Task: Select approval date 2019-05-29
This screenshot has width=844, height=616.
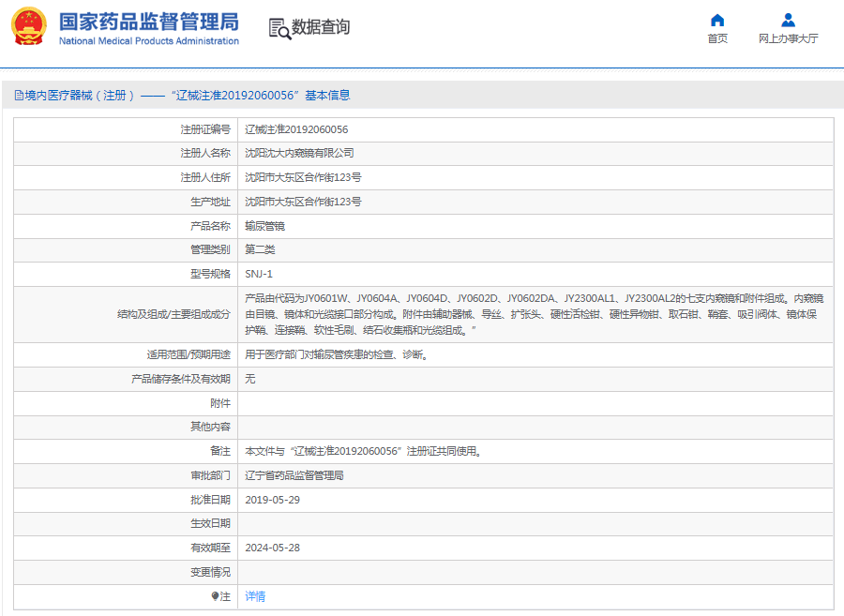Action: [x=272, y=500]
